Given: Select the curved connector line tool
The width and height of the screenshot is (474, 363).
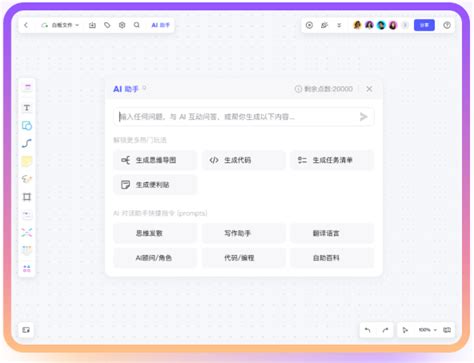Looking at the screenshot, I should (27, 143).
